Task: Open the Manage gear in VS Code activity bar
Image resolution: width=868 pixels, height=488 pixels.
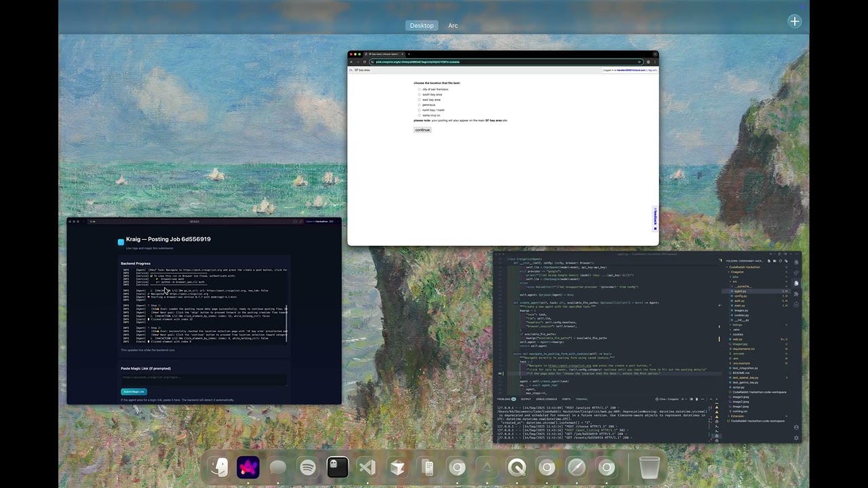Action: point(796,438)
